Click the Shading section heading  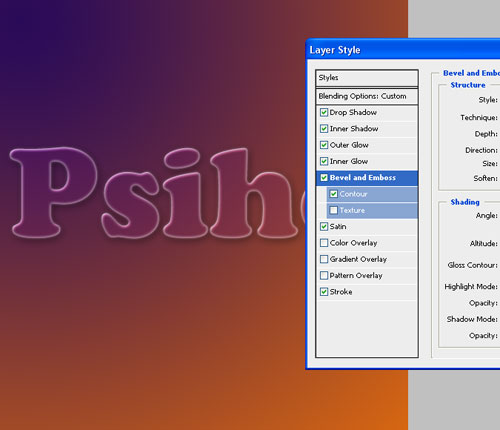click(x=465, y=202)
